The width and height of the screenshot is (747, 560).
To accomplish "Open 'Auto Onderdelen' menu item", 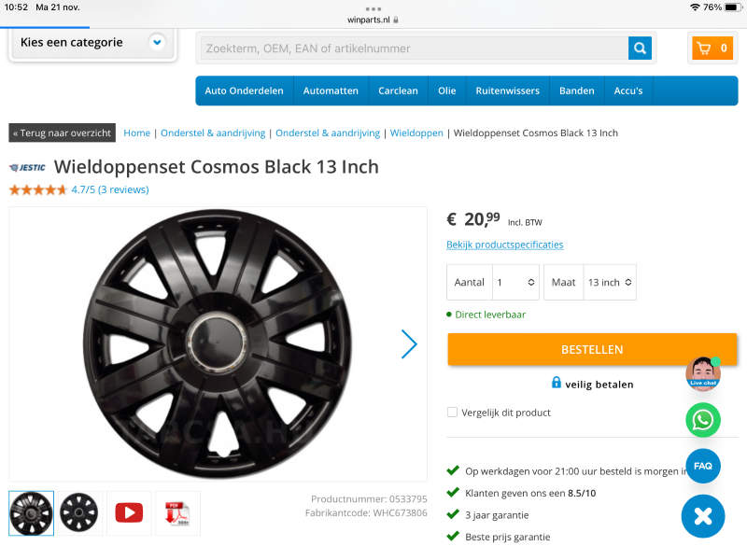I will pyautogui.click(x=244, y=91).
